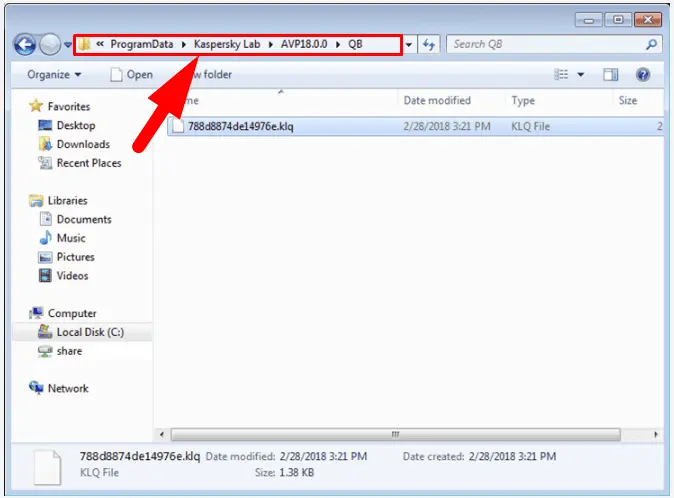Open the Help question mark icon

click(x=643, y=74)
